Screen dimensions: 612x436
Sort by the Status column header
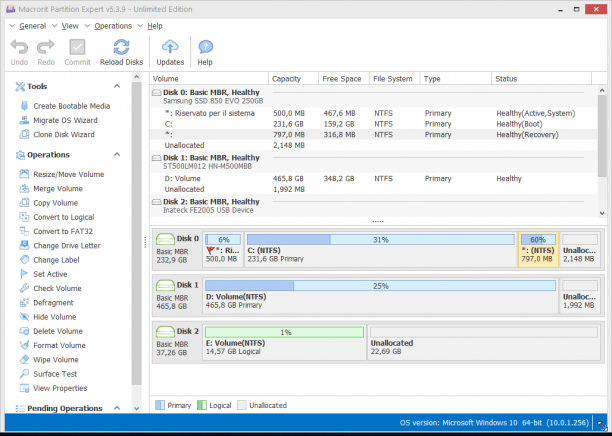point(542,79)
